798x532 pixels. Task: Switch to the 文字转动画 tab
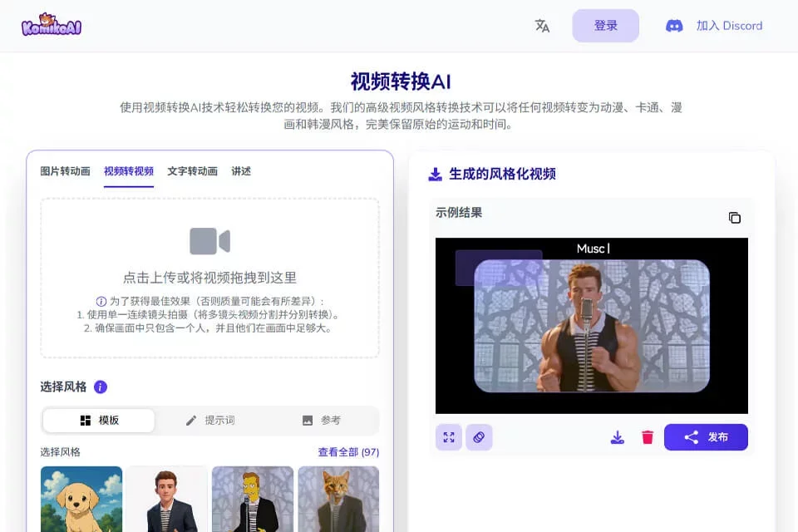(192, 171)
